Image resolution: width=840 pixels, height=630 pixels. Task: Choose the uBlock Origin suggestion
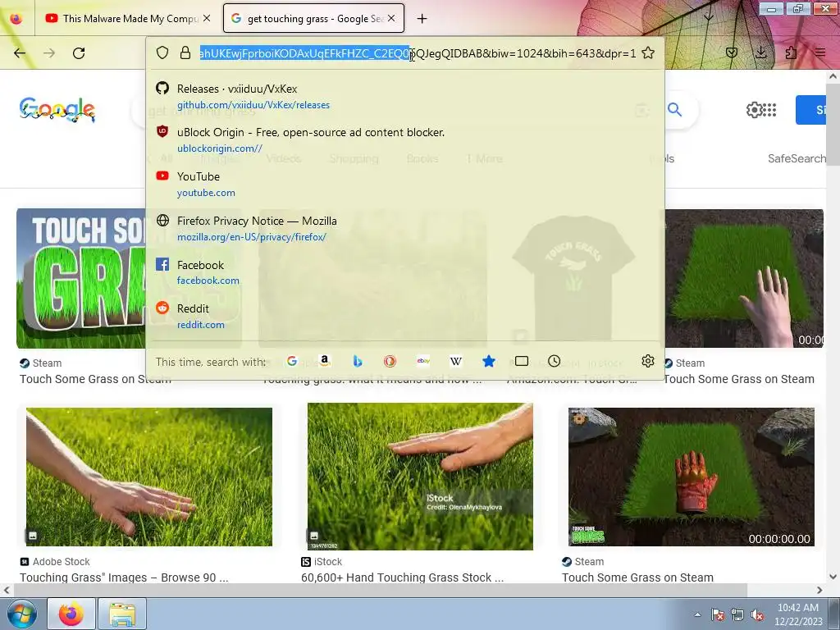pyautogui.click(x=405, y=139)
